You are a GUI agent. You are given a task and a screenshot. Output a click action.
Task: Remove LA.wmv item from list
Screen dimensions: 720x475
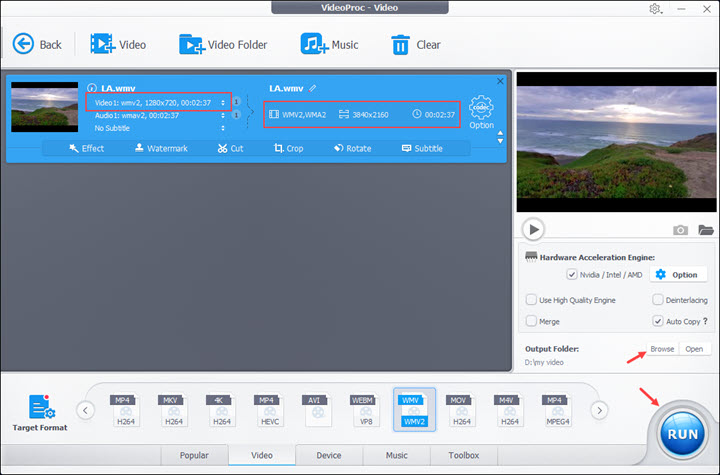[x=500, y=81]
